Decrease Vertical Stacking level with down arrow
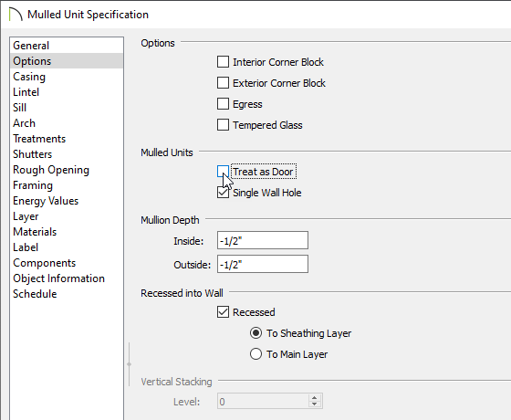511x420 pixels. (315, 404)
